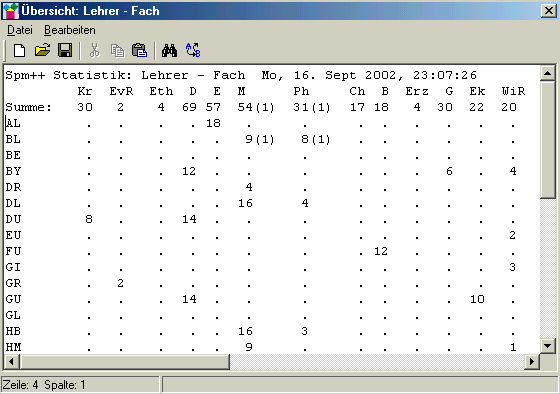The width and height of the screenshot is (560, 394).
Task: Save with the floppy disk icon
Action: tap(65, 50)
